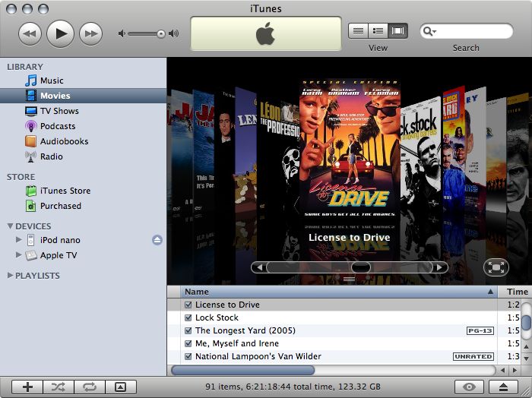This screenshot has height=398, width=532.
Task: Click vertical scrollbar down arrow
Action: tap(526, 358)
